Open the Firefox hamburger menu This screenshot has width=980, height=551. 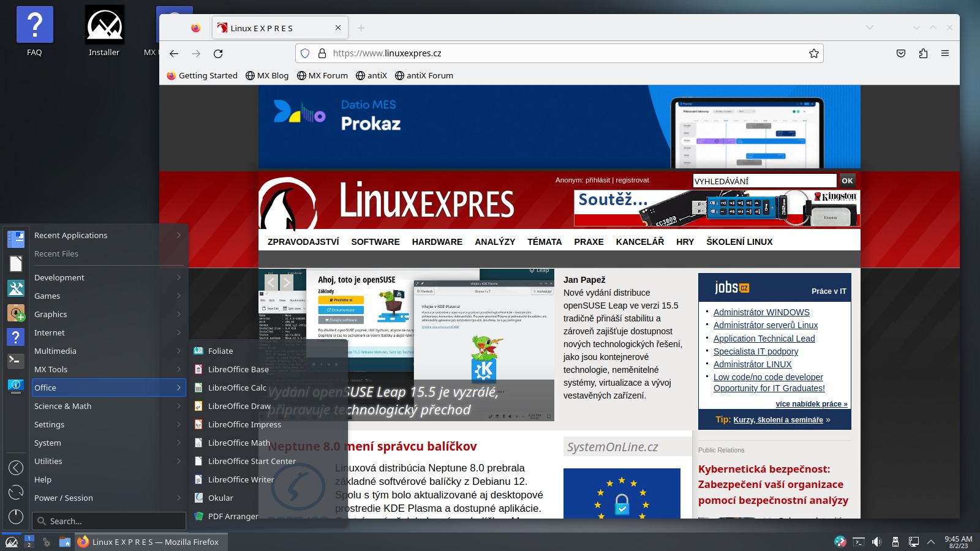(x=945, y=53)
